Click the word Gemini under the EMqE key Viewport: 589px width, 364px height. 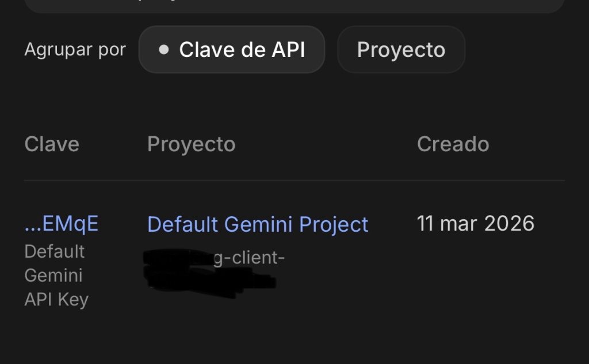[x=53, y=275]
